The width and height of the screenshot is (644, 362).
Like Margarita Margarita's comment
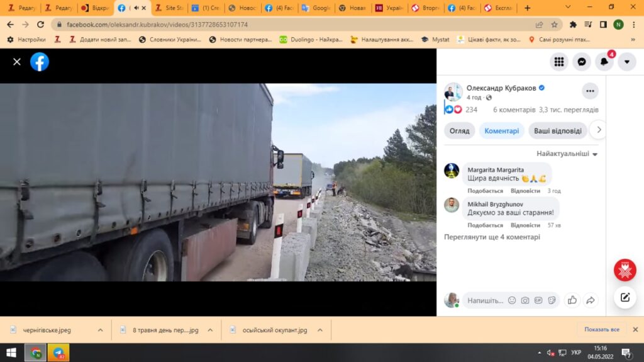[485, 191]
